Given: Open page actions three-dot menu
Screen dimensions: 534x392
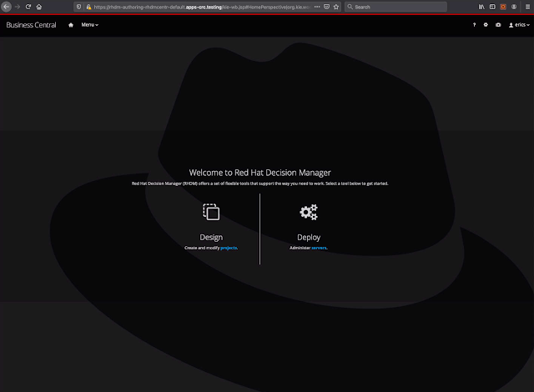Looking at the screenshot, I should tap(317, 7).
